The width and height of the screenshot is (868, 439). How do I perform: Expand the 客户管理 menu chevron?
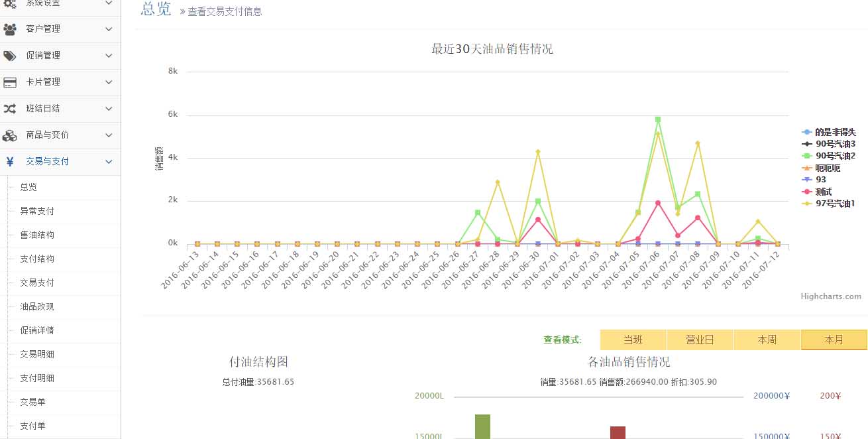pyautogui.click(x=109, y=29)
